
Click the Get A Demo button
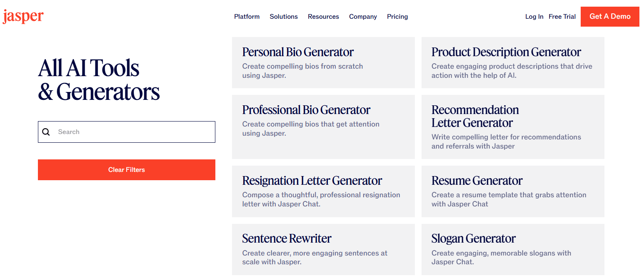pyautogui.click(x=610, y=17)
